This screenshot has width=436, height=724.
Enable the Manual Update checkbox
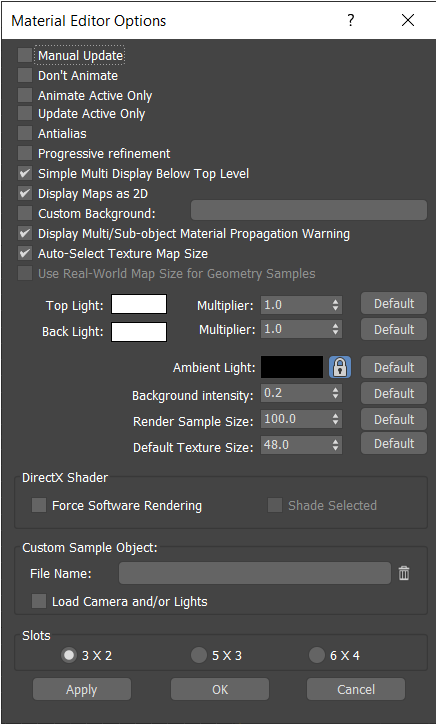(x=25, y=55)
